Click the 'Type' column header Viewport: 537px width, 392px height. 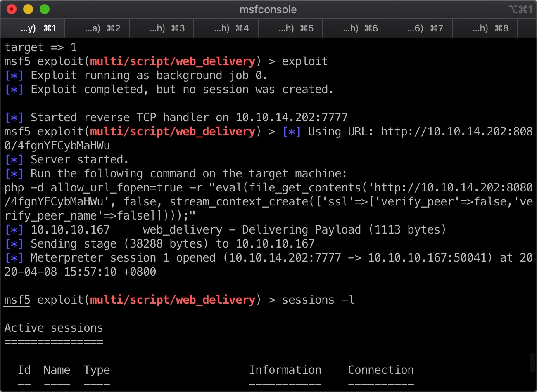97,370
